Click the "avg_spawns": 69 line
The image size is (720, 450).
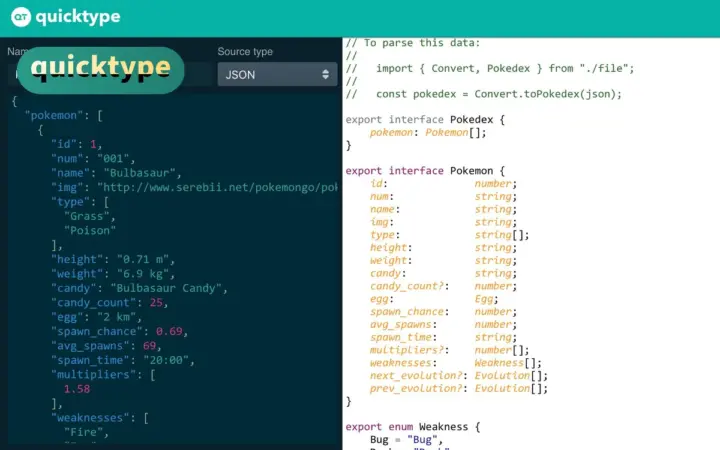click(x=106, y=346)
